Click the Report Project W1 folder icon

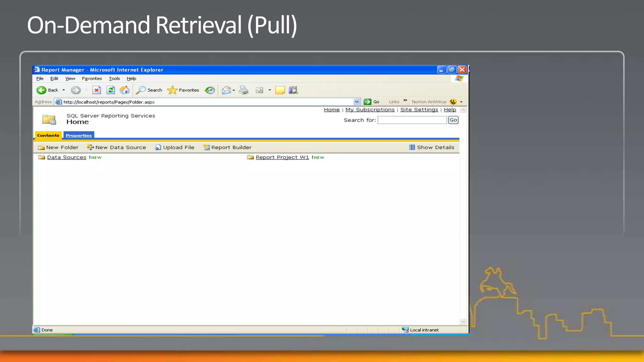click(250, 157)
